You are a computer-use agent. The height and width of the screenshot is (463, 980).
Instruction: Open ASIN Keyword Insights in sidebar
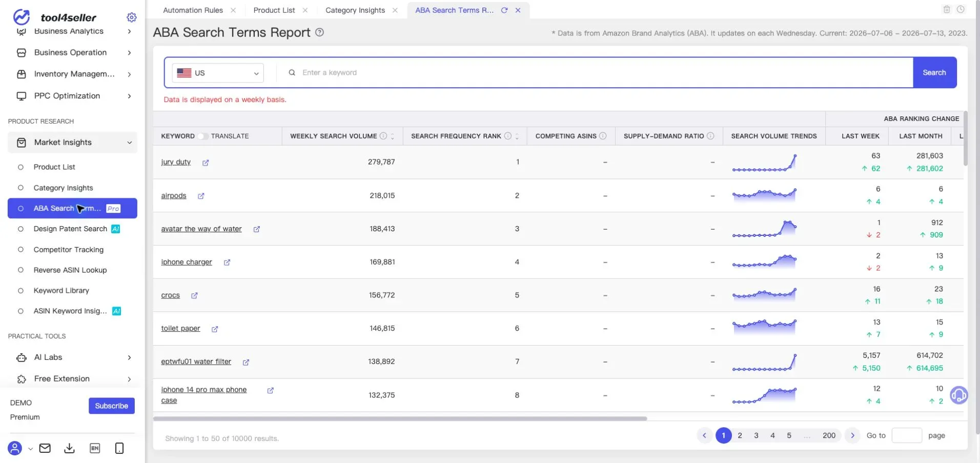click(70, 311)
